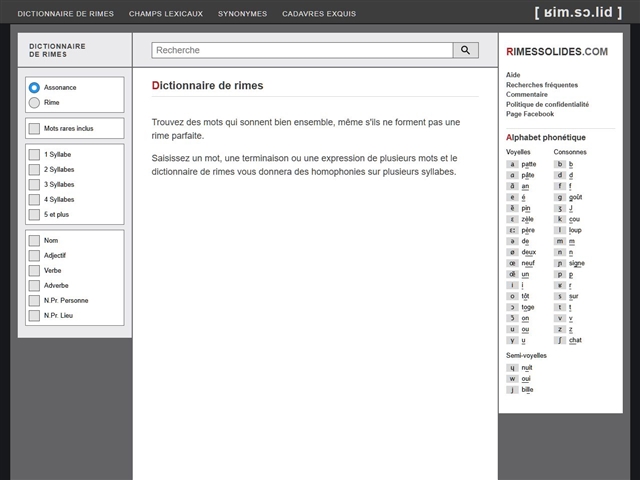Tick the N.Pr. Lieu checkbox
The width and height of the screenshot is (640, 480).
pos(34,316)
